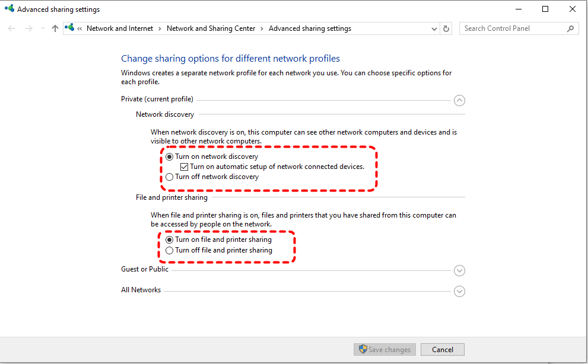
Task: Click the search magnifier icon
Action: (571, 28)
